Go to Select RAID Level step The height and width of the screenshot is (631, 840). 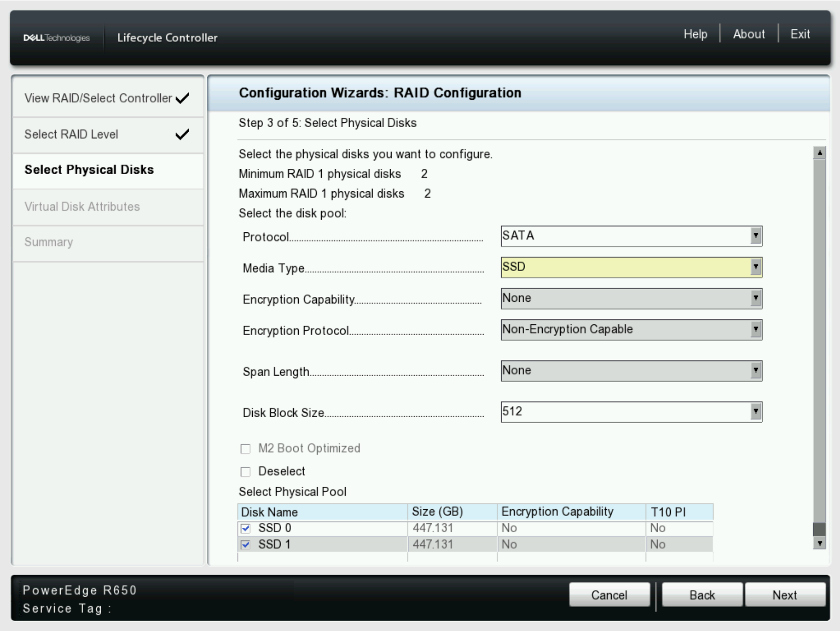pyautogui.click(x=71, y=135)
